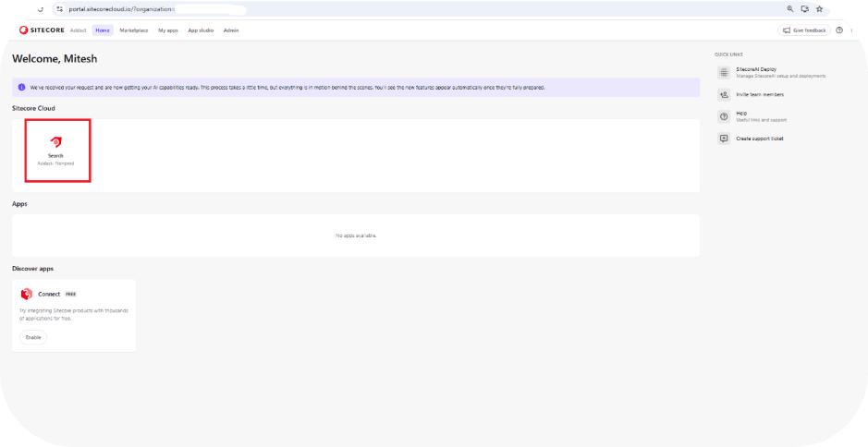Open SitecoreAI Deploy quick link icon
This screenshot has height=447, width=868.
pyautogui.click(x=724, y=72)
